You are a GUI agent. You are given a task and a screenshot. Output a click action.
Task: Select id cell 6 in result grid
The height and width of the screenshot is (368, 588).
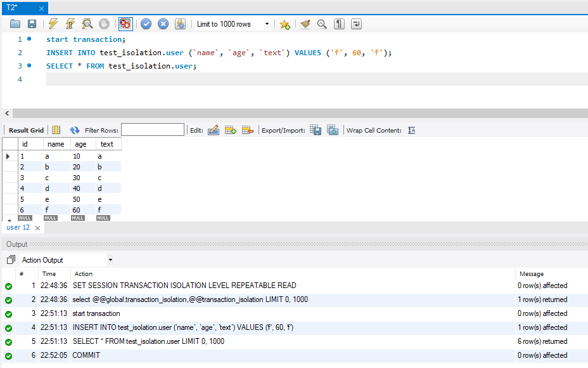point(31,210)
